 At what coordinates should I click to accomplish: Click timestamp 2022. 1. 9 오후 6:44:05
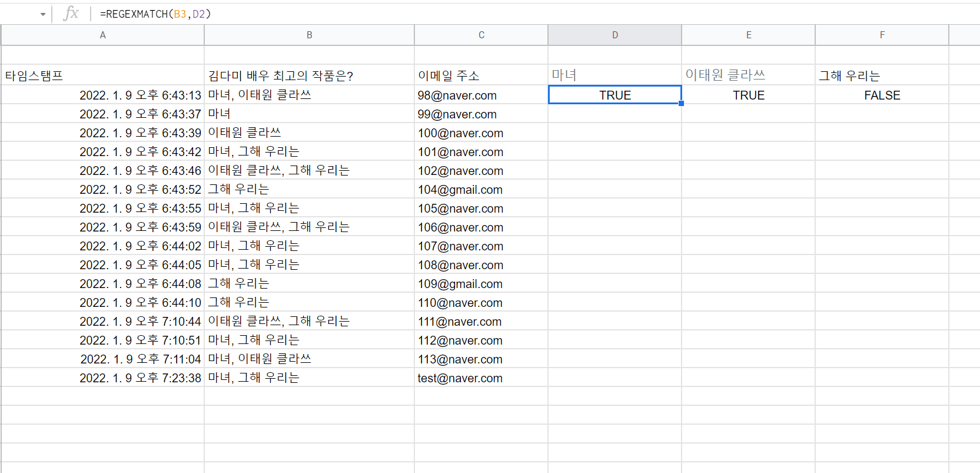102,264
